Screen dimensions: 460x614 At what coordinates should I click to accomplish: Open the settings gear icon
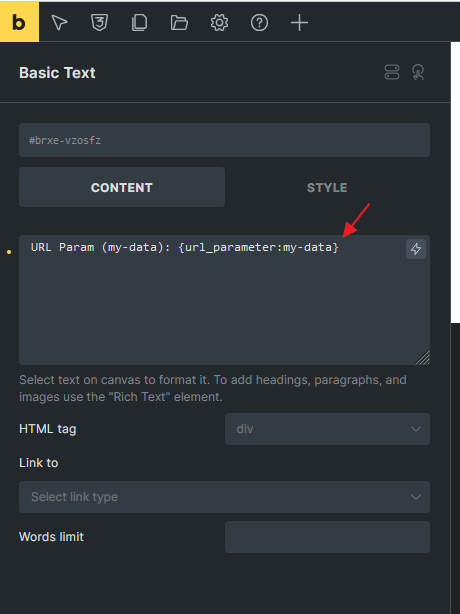point(219,22)
